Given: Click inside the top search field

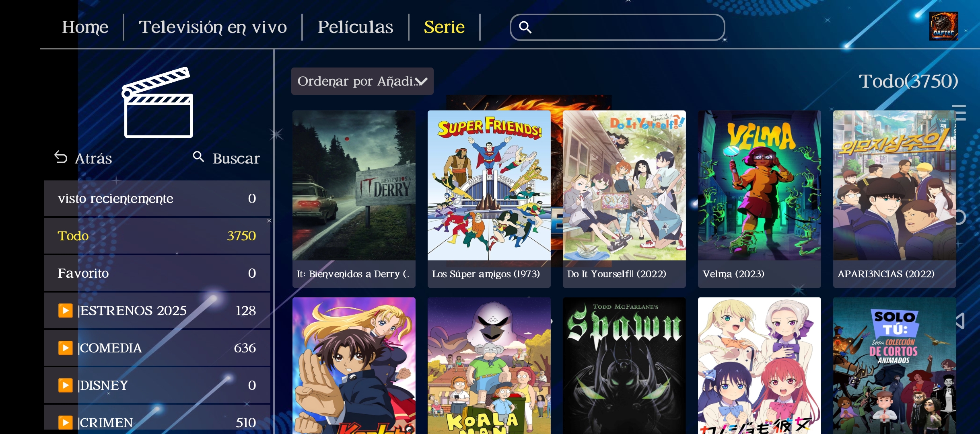Looking at the screenshot, I should (617, 27).
